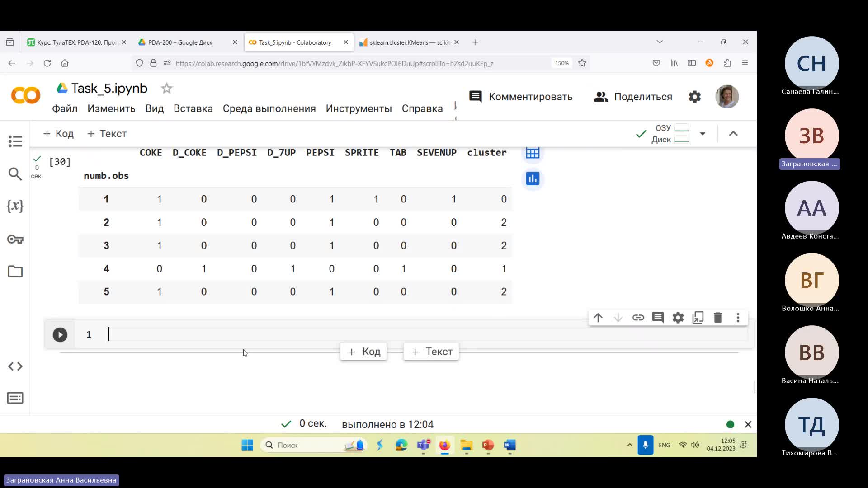This screenshot has height=488, width=868.
Task: Open the Files folder icon in sidebar
Action: coord(15,272)
